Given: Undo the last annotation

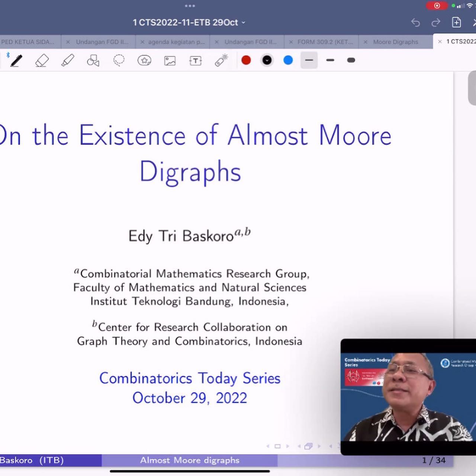Looking at the screenshot, I should tap(415, 23).
